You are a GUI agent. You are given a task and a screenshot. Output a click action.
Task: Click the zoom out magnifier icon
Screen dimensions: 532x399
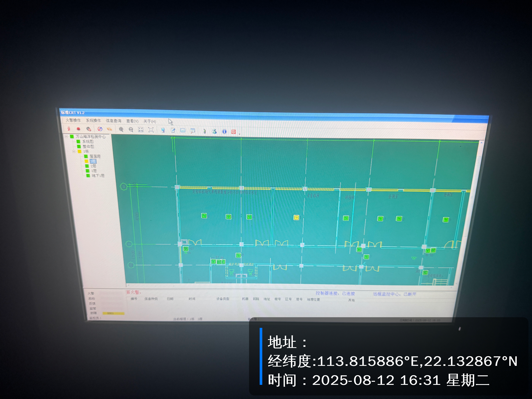tap(131, 130)
